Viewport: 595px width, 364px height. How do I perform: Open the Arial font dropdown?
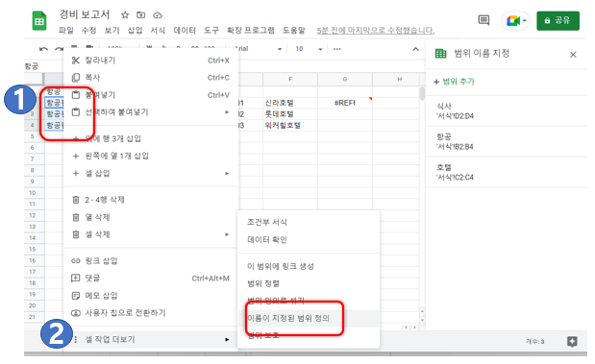click(x=259, y=49)
